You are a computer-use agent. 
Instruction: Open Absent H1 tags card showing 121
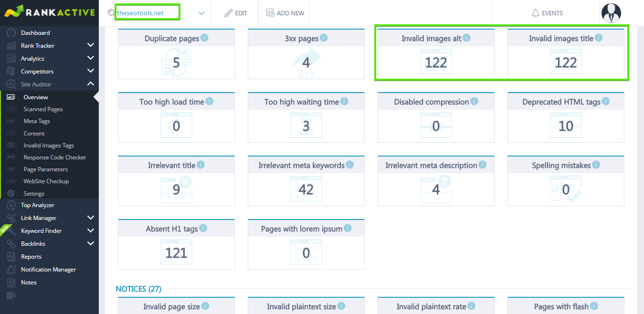click(x=176, y=244)
